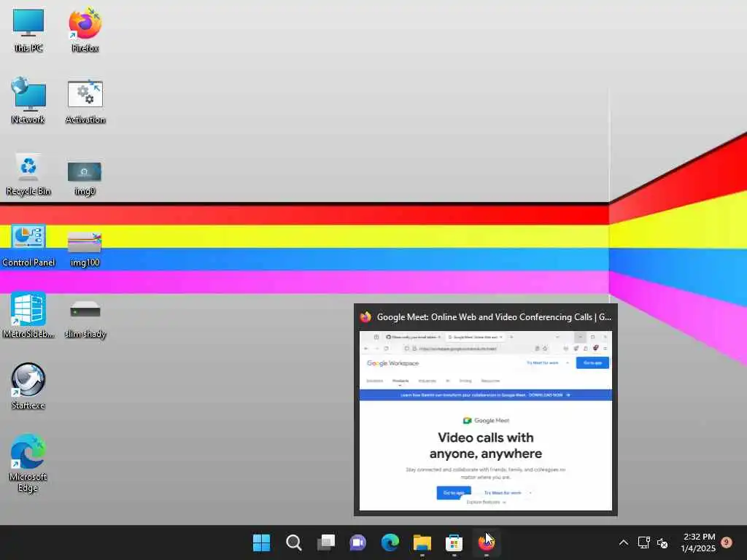
Task: Open Microsoft Store from taskbar
Action: coord(454,542)
